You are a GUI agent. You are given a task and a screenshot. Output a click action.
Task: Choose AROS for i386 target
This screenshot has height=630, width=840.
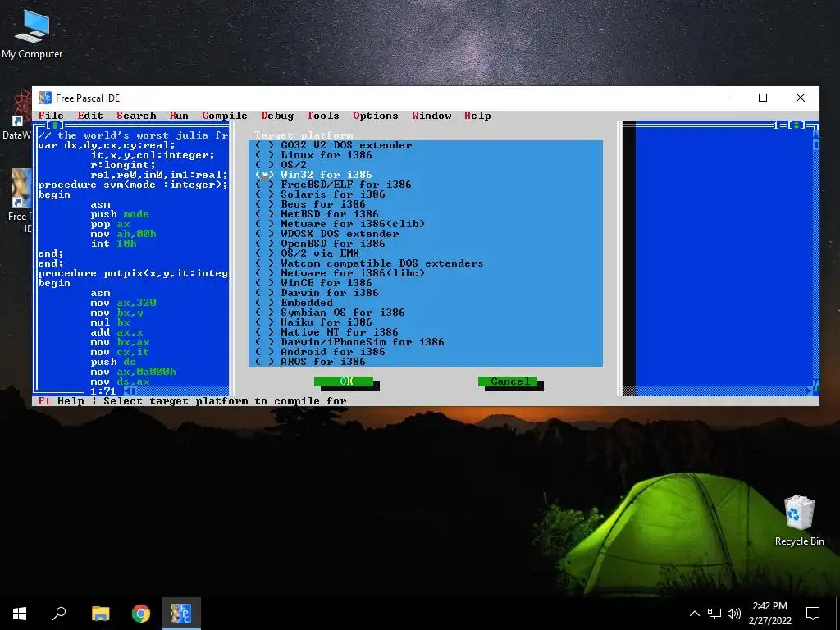pos(310,362)
